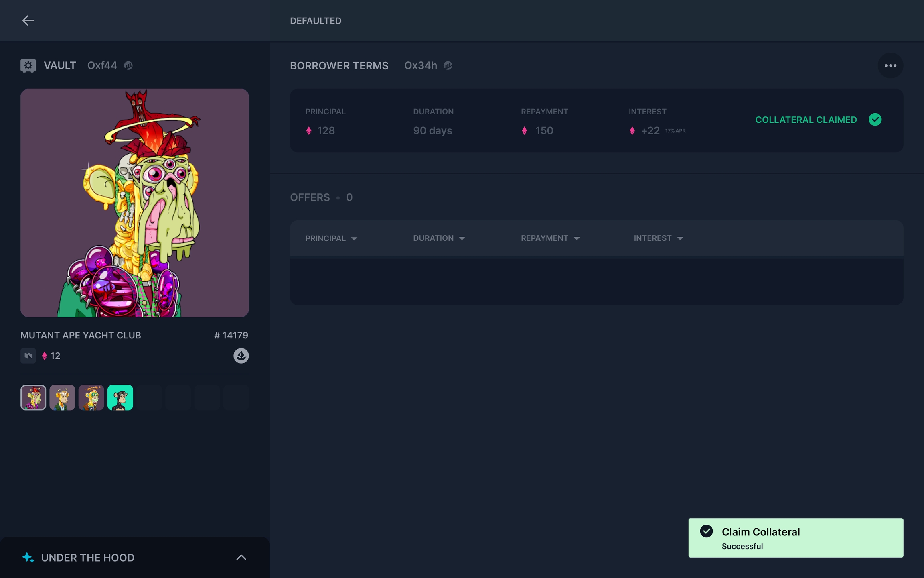Expand the Under the Hood chevron
924x578 pixels.
(241, 557)
